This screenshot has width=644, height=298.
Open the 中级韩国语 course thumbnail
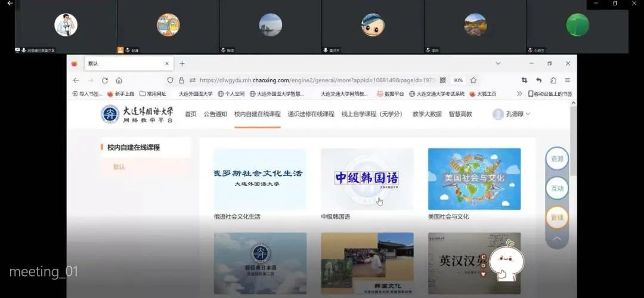pyautogui.click(x=367, y=179)
